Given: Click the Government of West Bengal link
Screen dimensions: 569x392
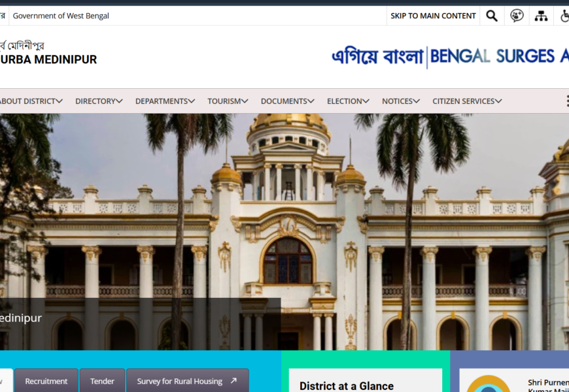Looking at the screenshot, I should click(x=61, y=16).
